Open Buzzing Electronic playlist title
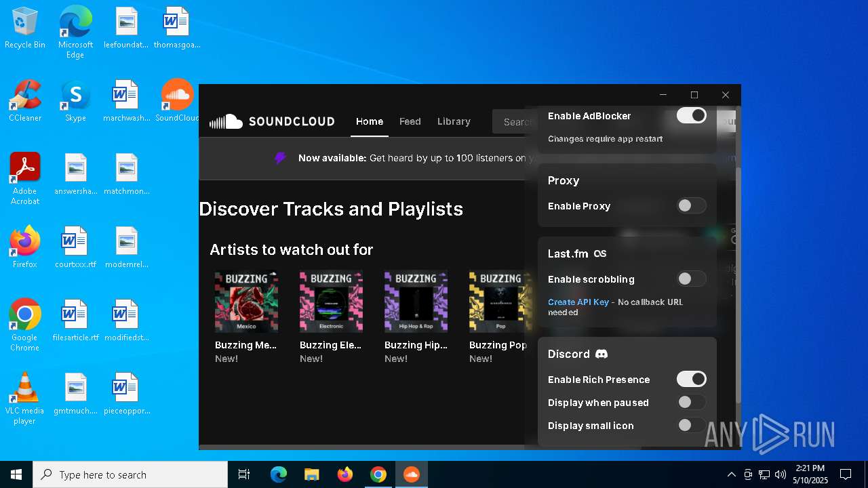The width and height of the screenshot is (868, 488). 331,345
